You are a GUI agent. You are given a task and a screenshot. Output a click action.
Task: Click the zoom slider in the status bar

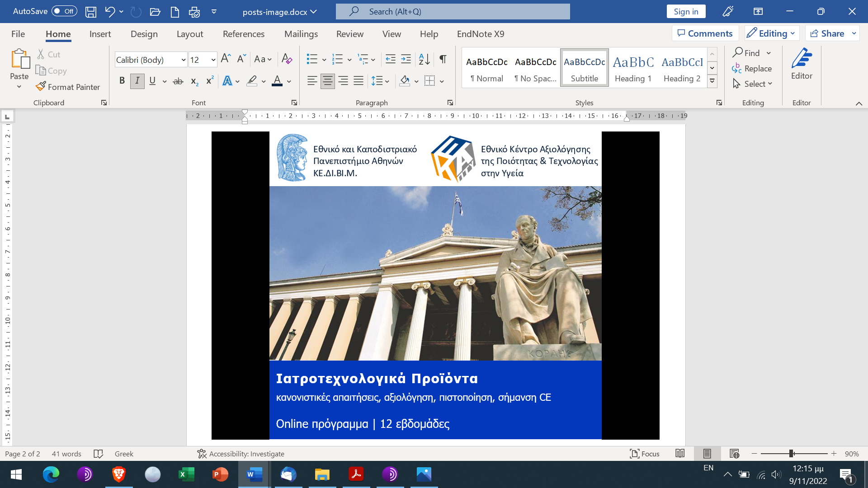(x=792, y=454)
